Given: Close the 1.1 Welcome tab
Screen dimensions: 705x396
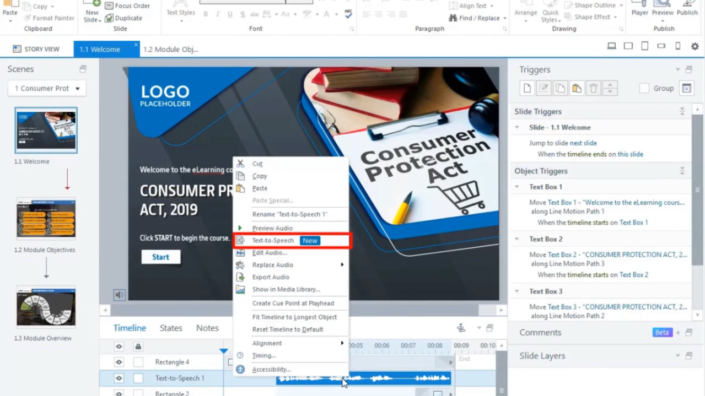Looking at the screenshot, I should pos(136,44).
